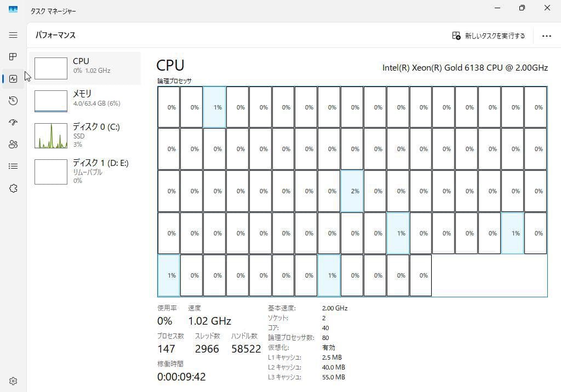
Task: Click the green disk activity mini-graph
Action: click(x=50, y=134)
